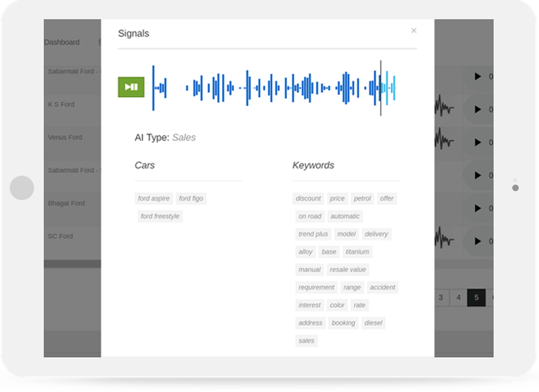Image resolution: width=539 pixels, height=392 pixels.
Task: Select the 'ford aspire' car tag
Action: click(x=154, y=198)
